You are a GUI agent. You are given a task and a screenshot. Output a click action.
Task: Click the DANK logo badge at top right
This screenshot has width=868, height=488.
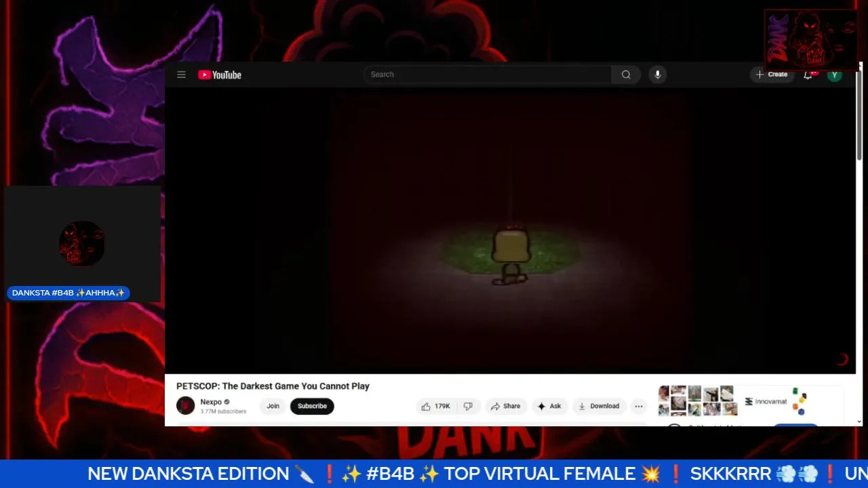[x=811, y=39]
